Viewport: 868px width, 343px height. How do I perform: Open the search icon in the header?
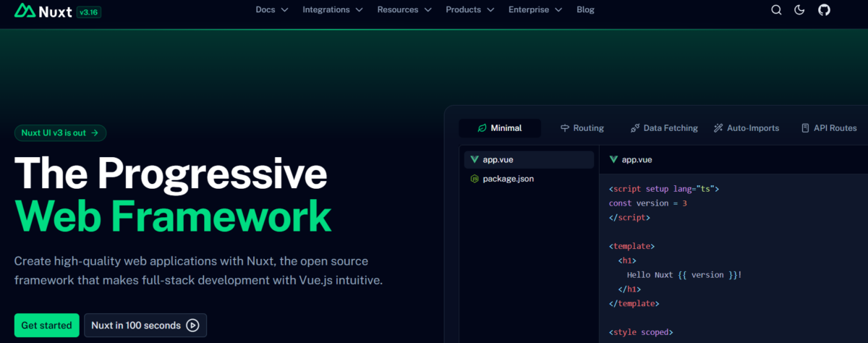[x=776, y=10]
